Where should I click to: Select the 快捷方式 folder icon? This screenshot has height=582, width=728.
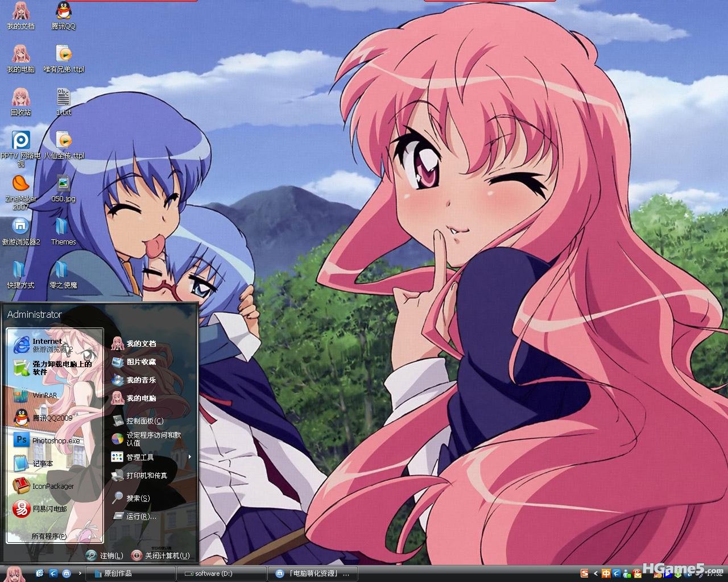pyautogui.click(x=20, y=275)
